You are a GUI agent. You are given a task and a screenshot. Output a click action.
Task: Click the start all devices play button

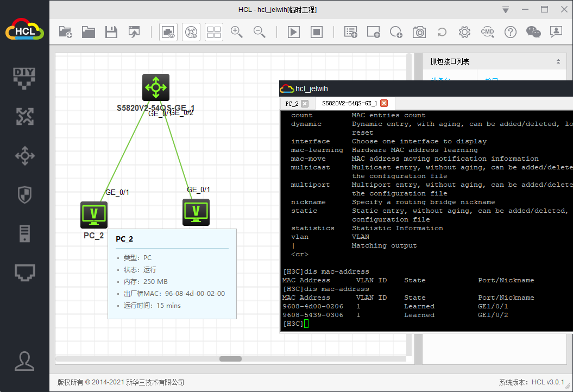coord(293,32)
